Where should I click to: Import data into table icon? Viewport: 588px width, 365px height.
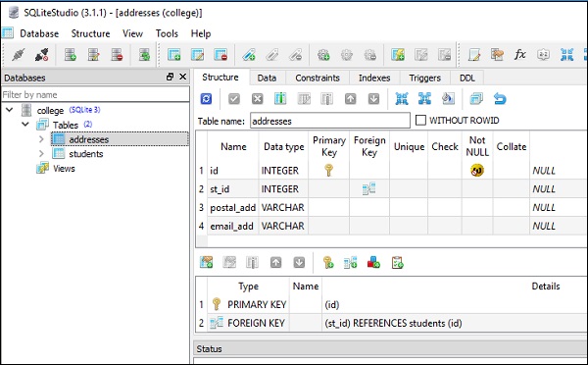click(402, 99)
